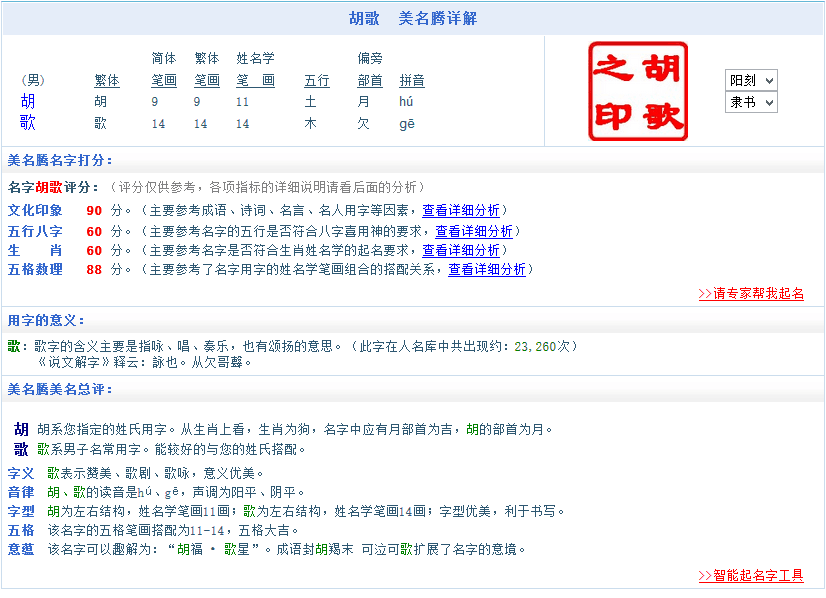Click the 笔画 header under 简体
The height and width of the screenshot is (598, 826).
coord(164,81)
